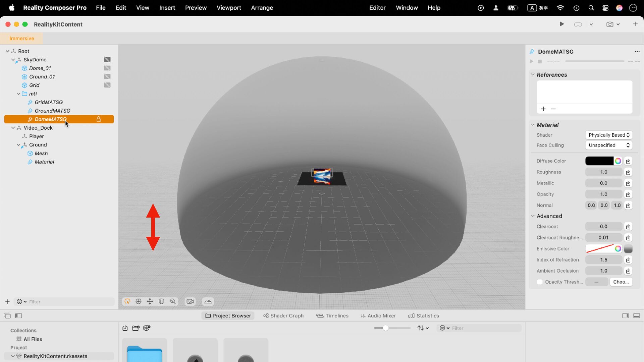Image resolution: width=644 pixels, height=362 pixels.
Task: Open the DomeMATSG inspector more options menu
Action: point(637,52)
